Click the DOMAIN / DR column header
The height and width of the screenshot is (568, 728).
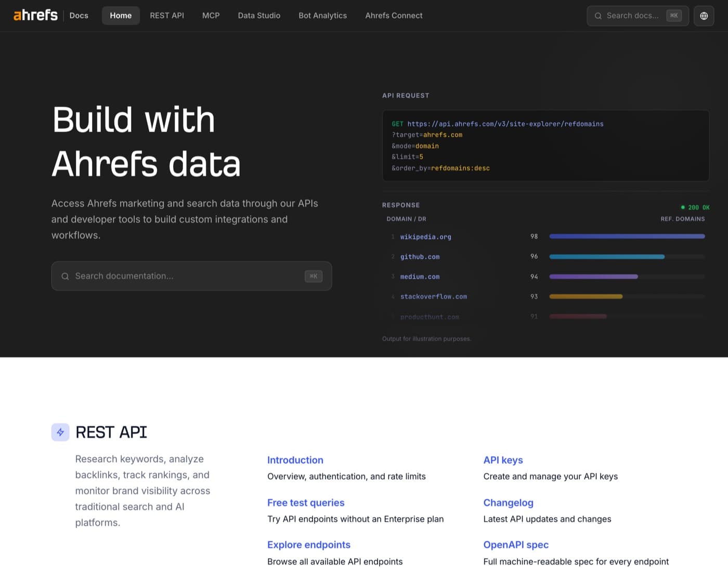[x=406, y=219]
